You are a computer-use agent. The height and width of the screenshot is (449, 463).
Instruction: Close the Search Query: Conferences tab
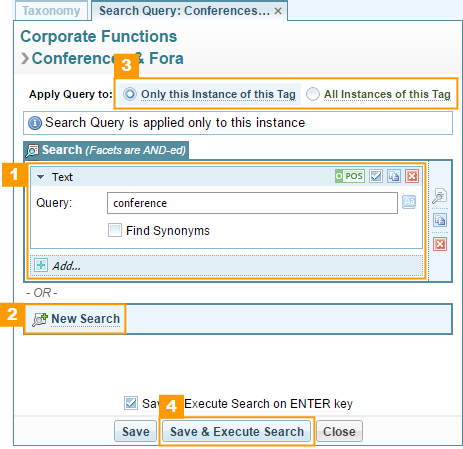point(278,11)
